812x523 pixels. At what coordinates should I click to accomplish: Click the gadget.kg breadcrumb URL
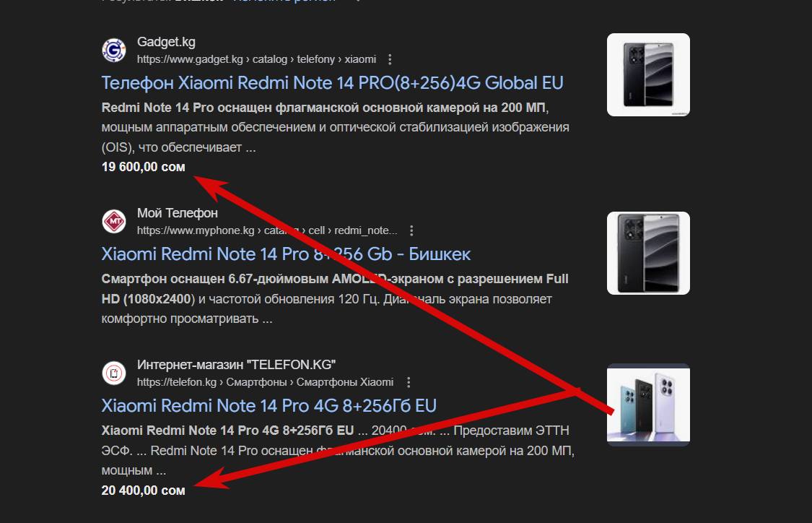tap(256, 60)
